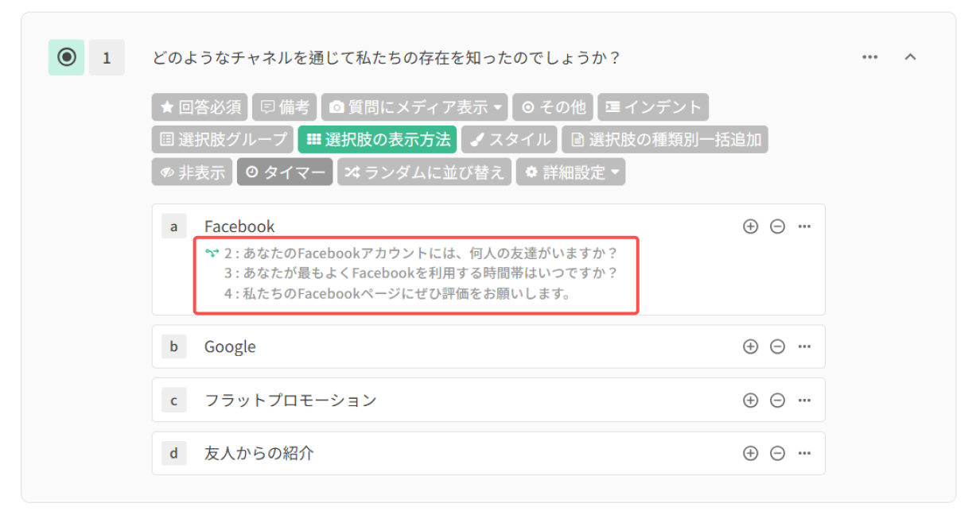The image size is (980, 511).
Task: Remove the 友人からの紹介 choice
Action: click(x=778, y=454)
